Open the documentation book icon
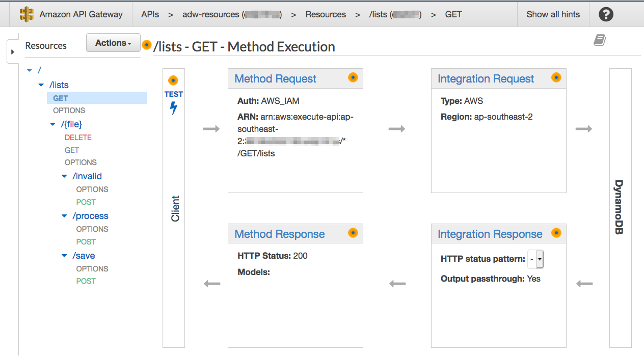The image size is (644, 356). tap(600, 40)
